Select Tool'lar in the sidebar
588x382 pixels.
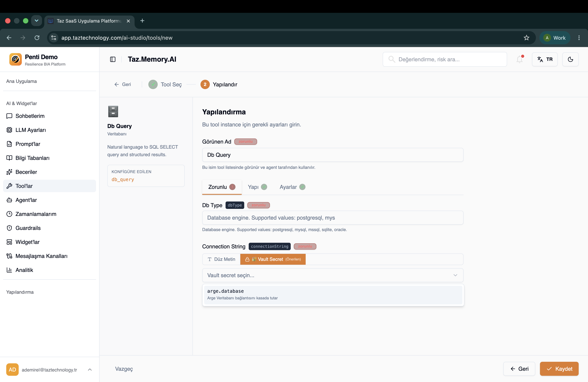[49, 186]
